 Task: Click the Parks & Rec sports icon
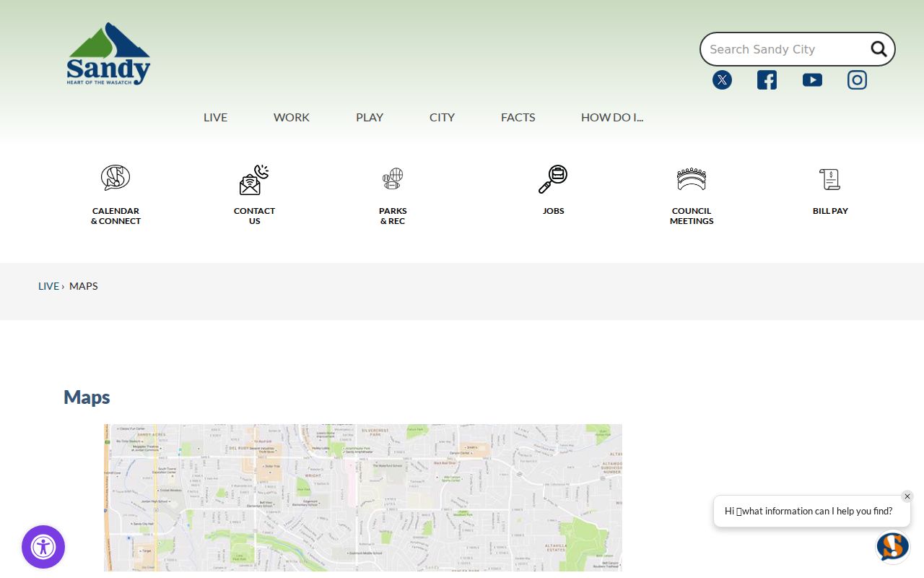(393, 178)
